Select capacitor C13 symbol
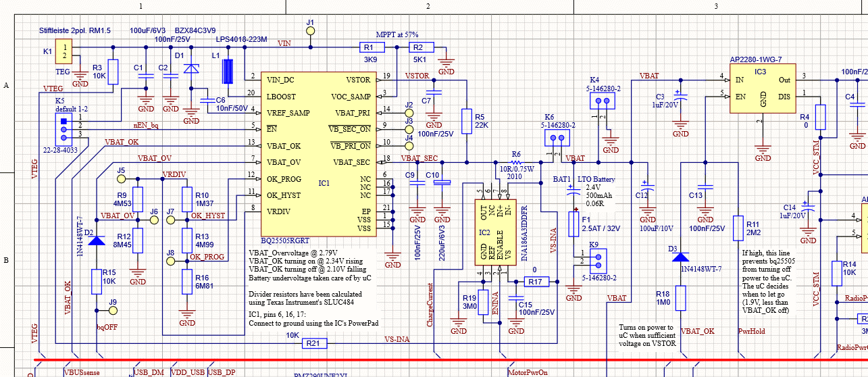 point(705,187)
